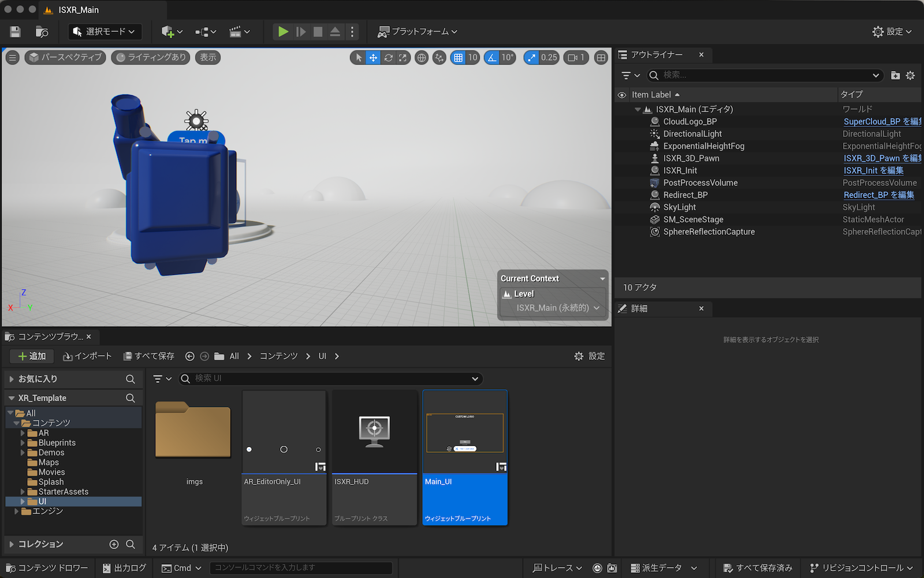The height and width of the screenshot is (578, 924).
Task: Select the rotate transform tool in viewport
Action: click(388, 58)
